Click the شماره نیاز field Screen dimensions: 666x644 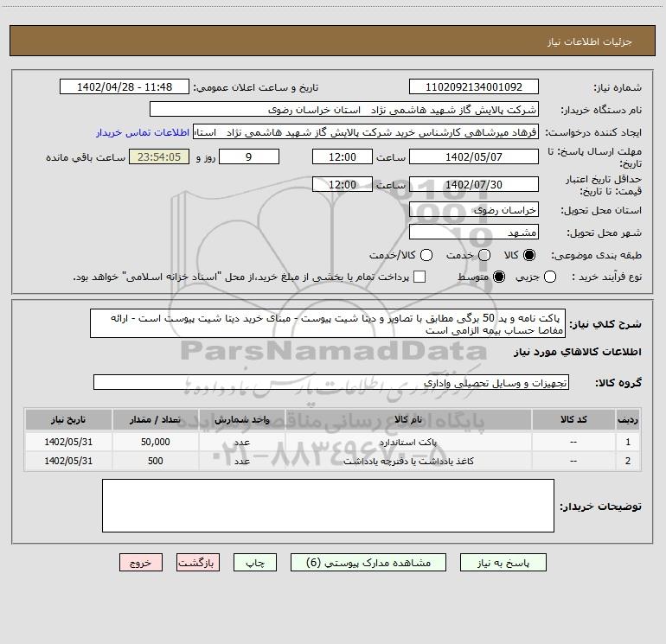(473, 87)
